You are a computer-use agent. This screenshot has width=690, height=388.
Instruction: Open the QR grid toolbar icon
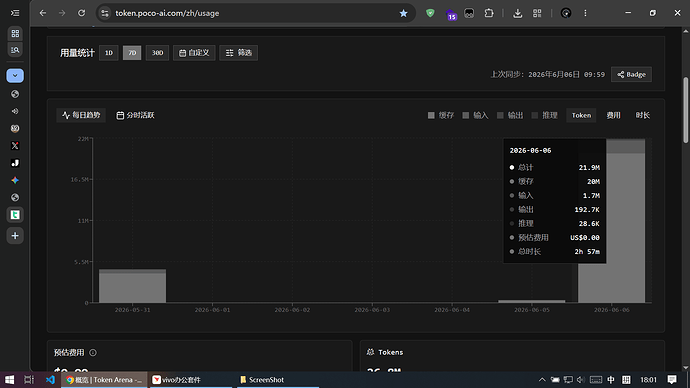[x=537, y=13]
